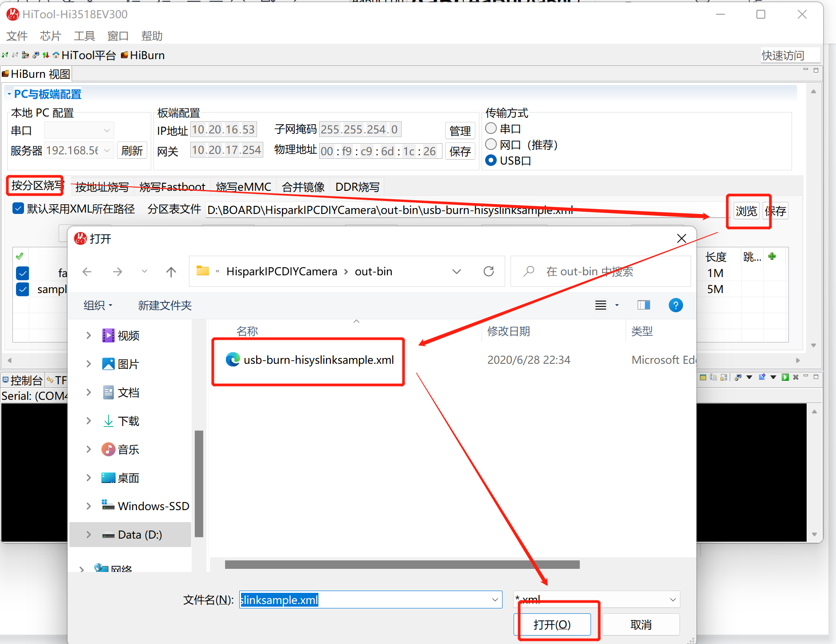This screenshot has height=644, width=836.
Task: Click the 浏览 browse button
Action: click(x=746, y=211)
